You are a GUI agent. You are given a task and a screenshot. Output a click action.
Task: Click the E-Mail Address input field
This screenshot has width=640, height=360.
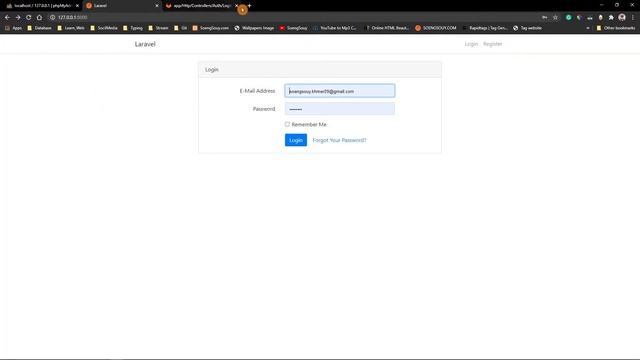click(340, 91)
